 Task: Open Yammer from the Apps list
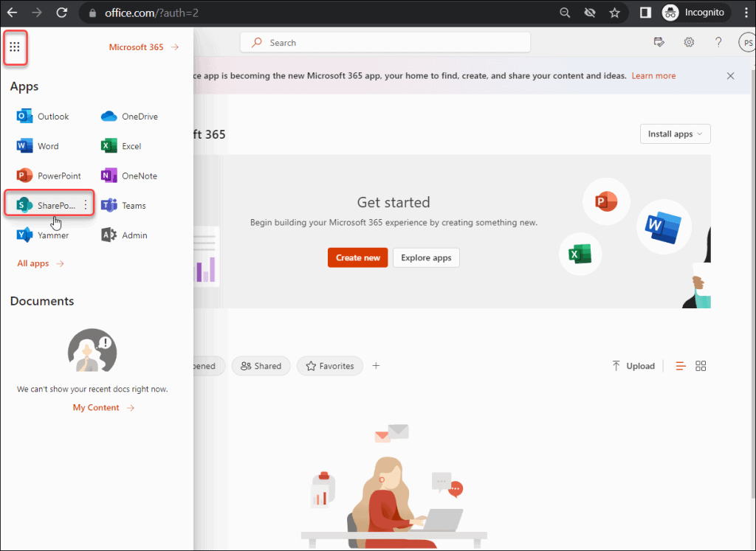pos(42,235)
